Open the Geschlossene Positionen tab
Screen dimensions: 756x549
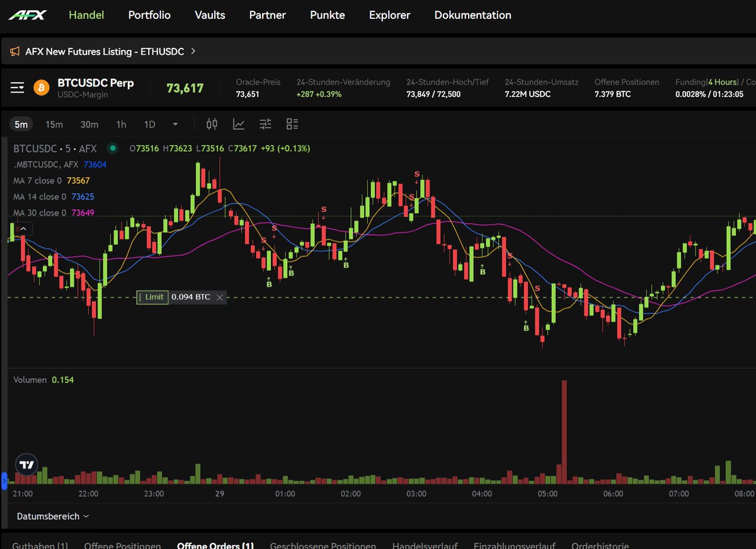[x=323, y=545]
